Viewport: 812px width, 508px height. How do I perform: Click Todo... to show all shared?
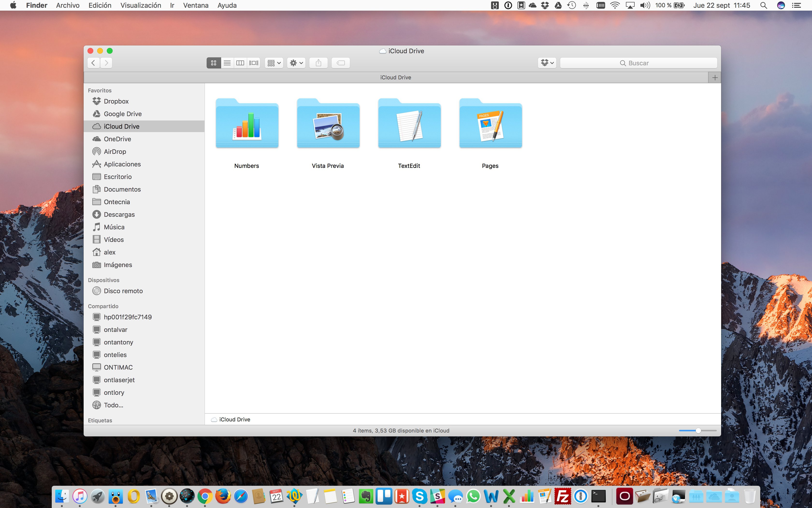[144, 405]
